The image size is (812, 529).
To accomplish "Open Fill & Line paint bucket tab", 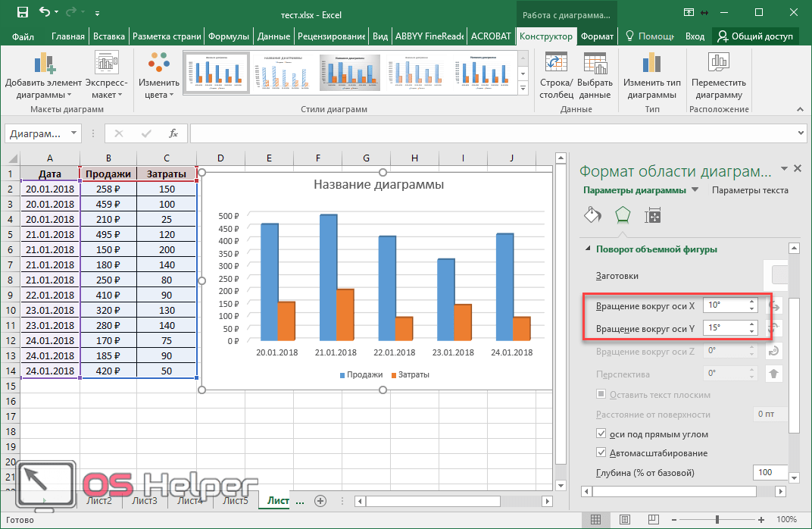I will [592, 215].
